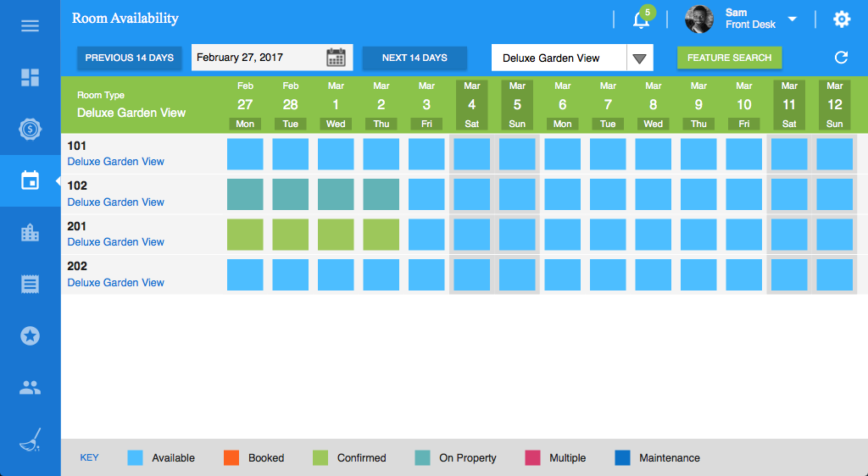Select the buildings icon in sidebar

(30, 233)
